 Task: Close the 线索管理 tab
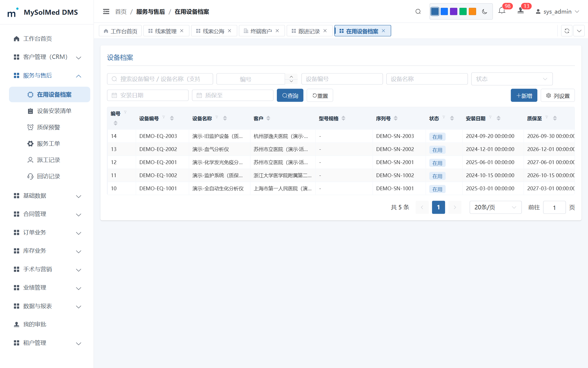point(182,31)
